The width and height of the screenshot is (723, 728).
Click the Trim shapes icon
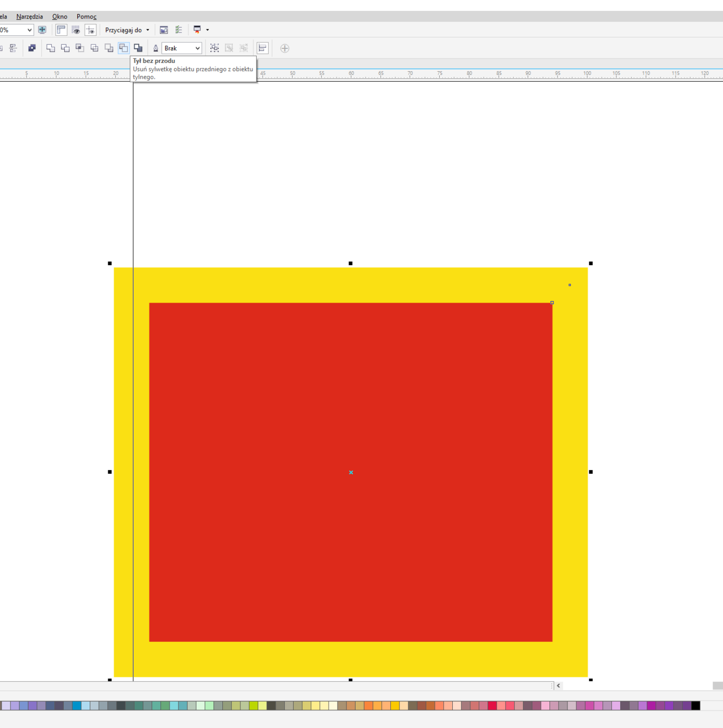point(65,48)
